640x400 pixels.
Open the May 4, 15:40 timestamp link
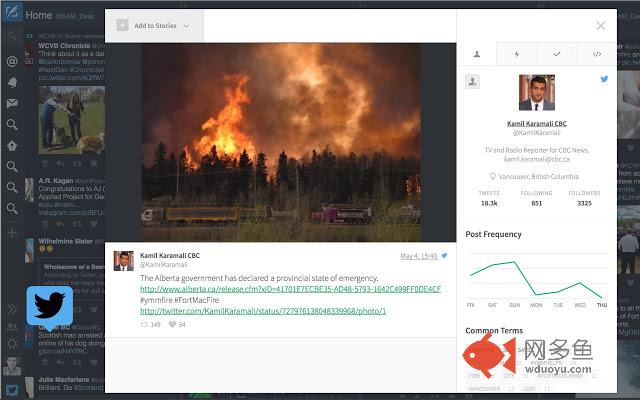point(419,256)
